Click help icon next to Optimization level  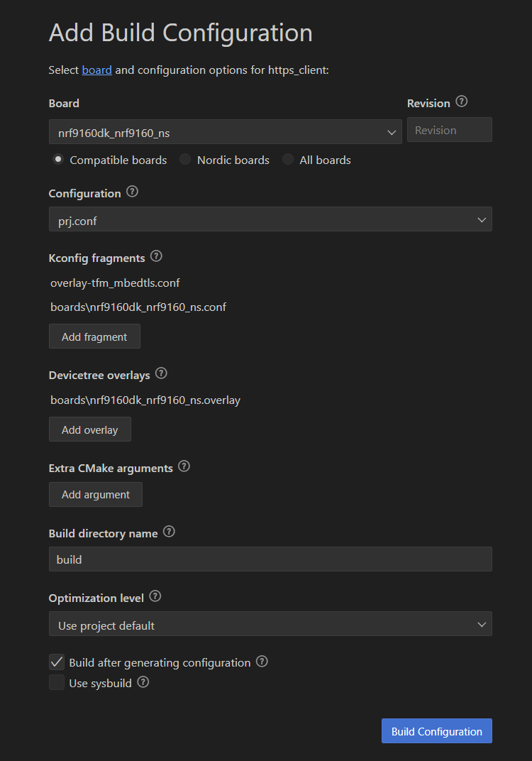pyautogui.click(x=155, y=596)
